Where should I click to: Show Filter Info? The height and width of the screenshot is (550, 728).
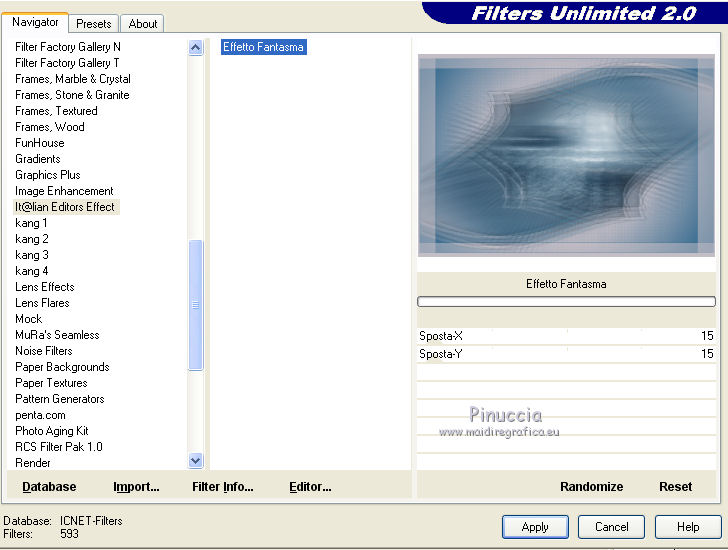222,486
